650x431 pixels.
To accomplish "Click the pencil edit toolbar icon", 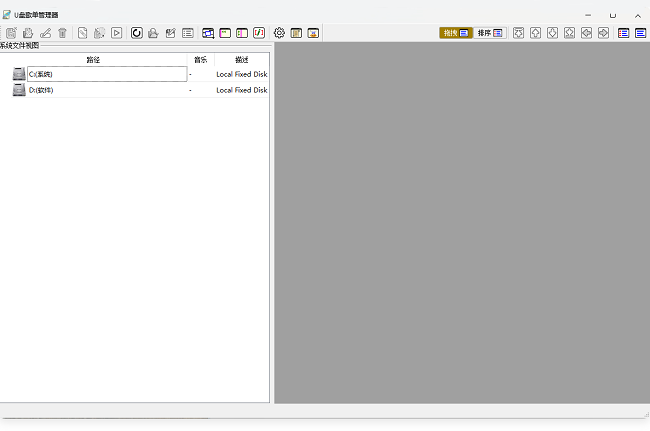I will click(x=45, y=33).
